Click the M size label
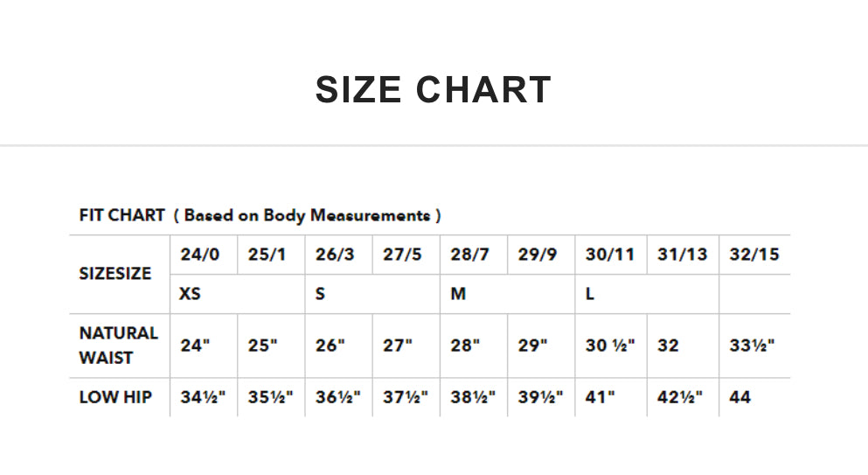The image size is (868, 475). point(458,294)
